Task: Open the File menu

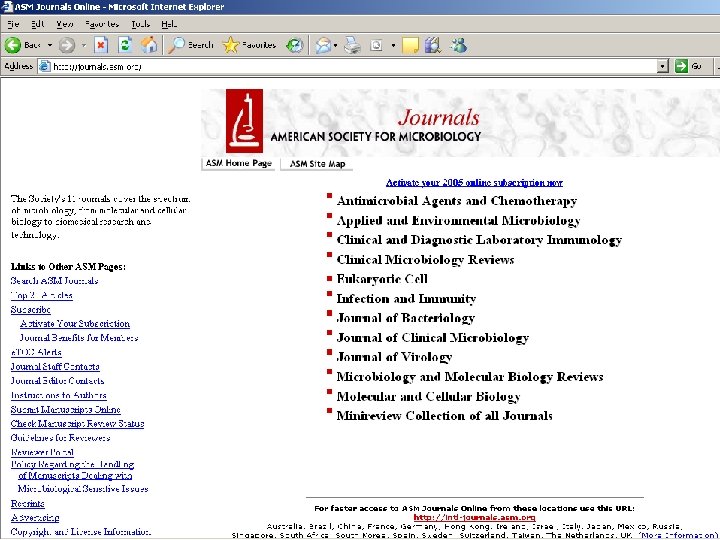Action: tap(13, 24)
